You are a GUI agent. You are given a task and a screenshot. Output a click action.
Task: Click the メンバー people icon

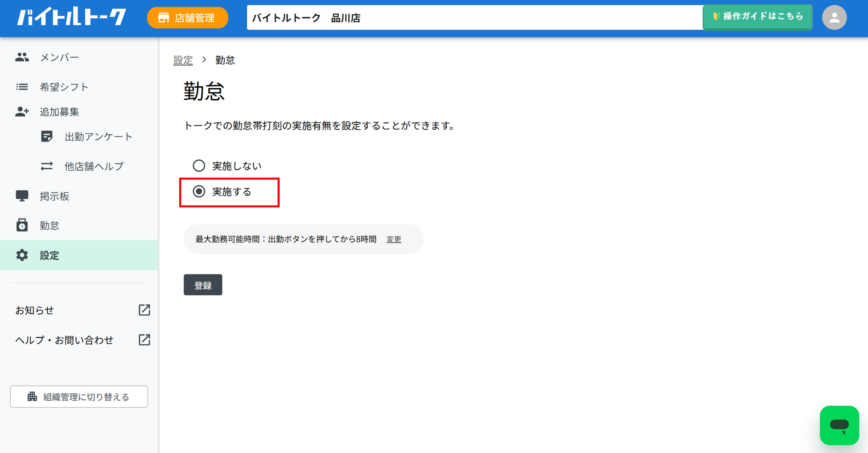tap(22, 57)
